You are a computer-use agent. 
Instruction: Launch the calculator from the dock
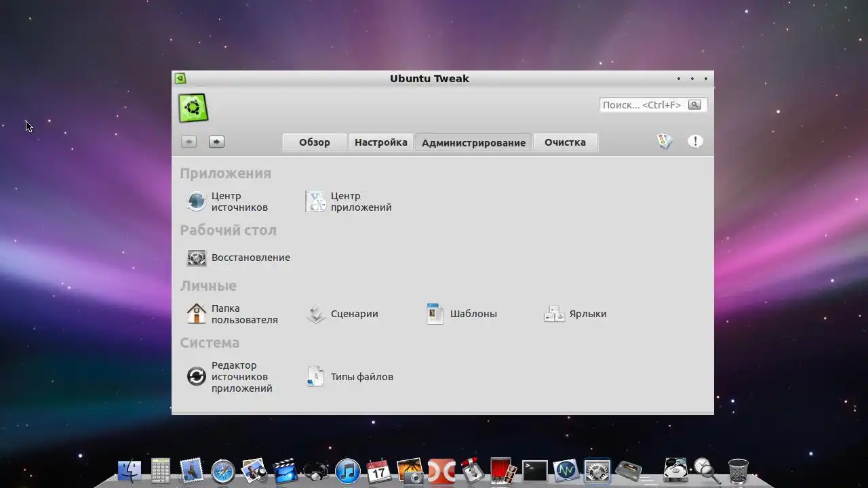[x=160, y=470]
